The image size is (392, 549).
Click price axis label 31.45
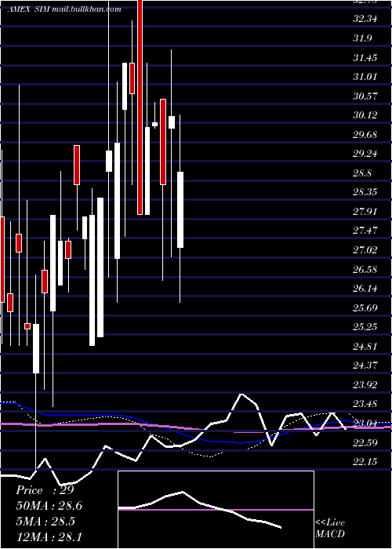(x=365, y=57)
